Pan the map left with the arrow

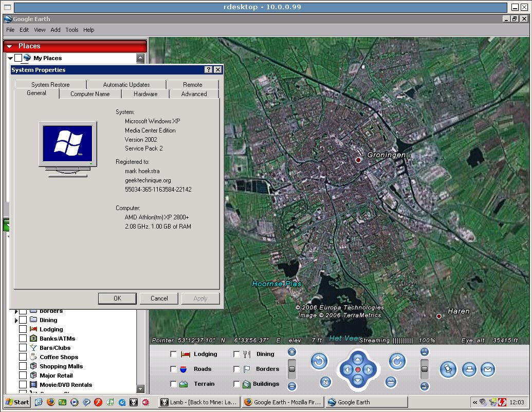pyautogui.click(x=347, y=369)
